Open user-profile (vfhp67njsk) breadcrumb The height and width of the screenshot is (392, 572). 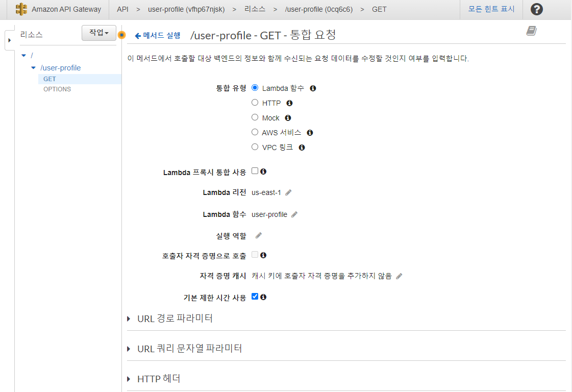point(186,9)
